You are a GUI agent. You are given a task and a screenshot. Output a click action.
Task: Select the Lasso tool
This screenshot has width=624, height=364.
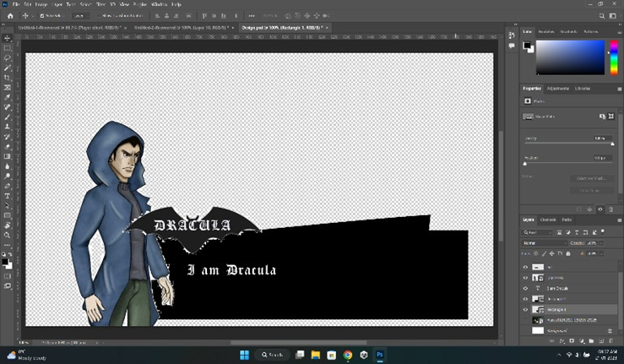(8, 58)
